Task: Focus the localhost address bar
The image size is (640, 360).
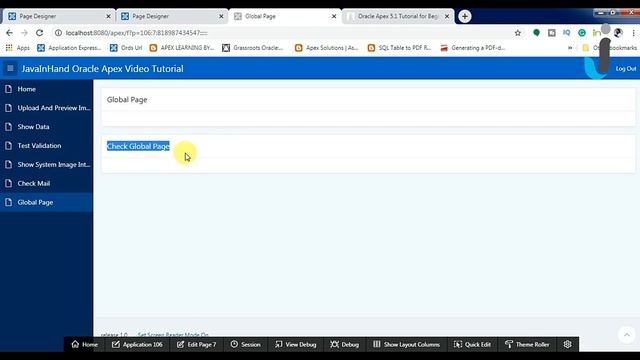Action: [x=286, y=33]
